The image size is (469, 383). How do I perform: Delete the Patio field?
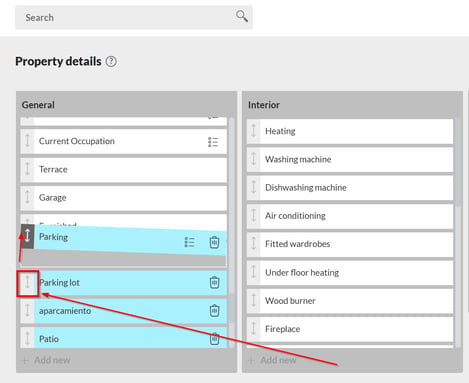click(x=214, y=339)
